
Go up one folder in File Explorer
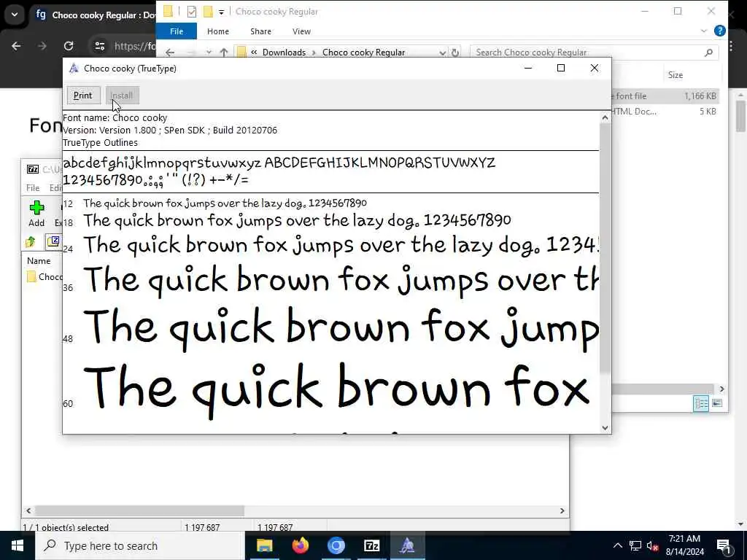[x=223, y=52]
